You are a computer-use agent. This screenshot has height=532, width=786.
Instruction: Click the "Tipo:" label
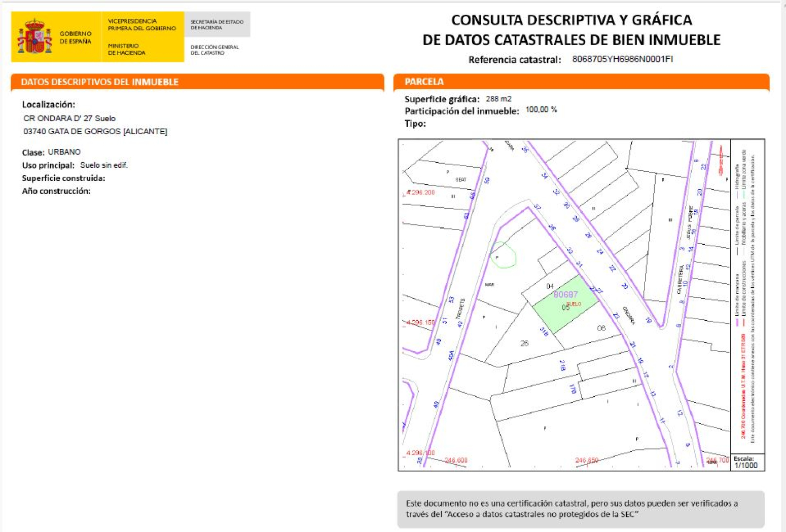click(415, 124)
